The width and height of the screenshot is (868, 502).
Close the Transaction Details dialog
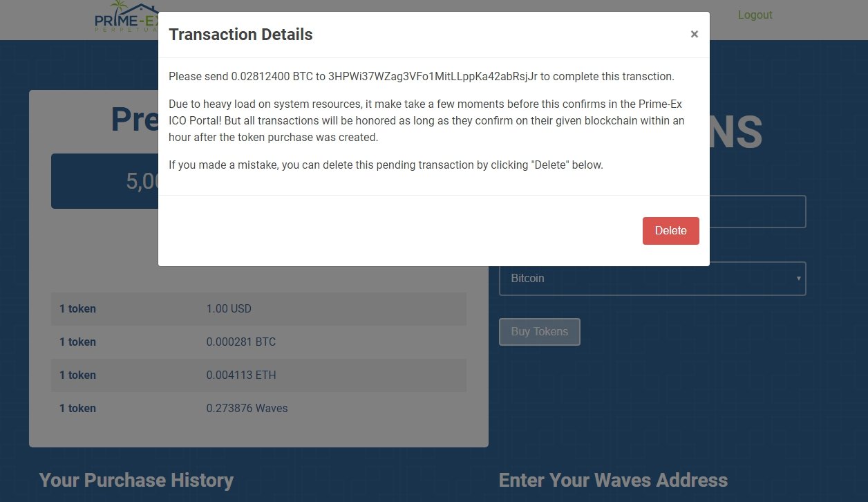[x=694, y=35]
